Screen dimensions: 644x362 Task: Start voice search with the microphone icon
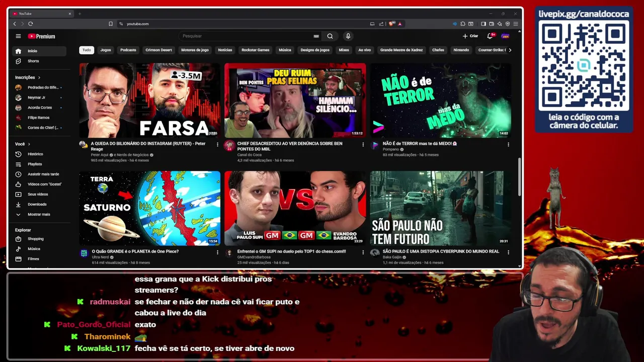[348, 36]
